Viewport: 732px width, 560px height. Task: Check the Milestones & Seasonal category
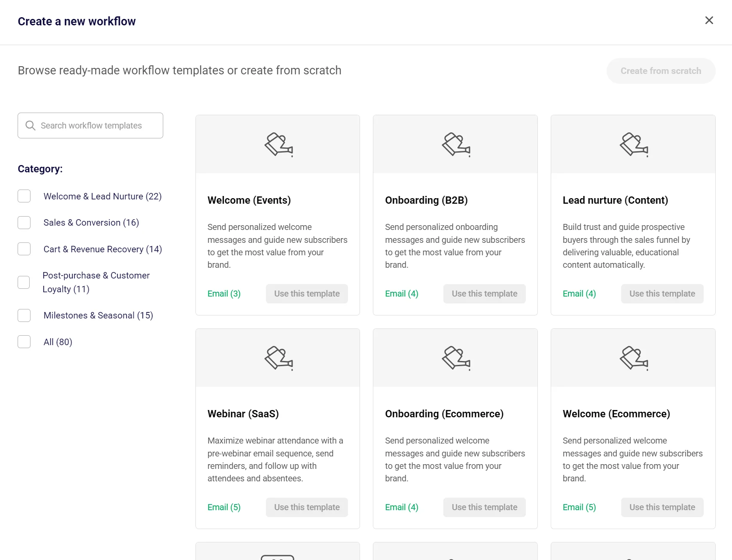24,315
